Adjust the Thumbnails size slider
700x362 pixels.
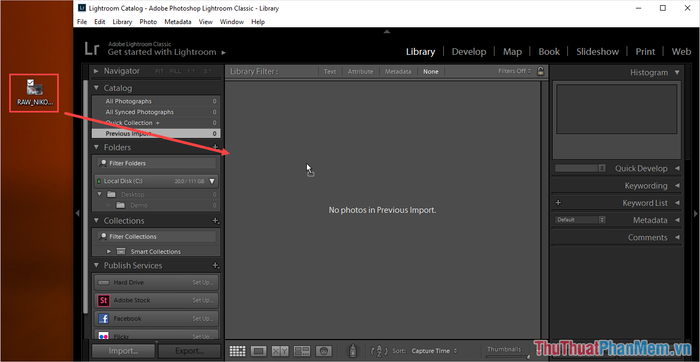(x=527, y=356)
